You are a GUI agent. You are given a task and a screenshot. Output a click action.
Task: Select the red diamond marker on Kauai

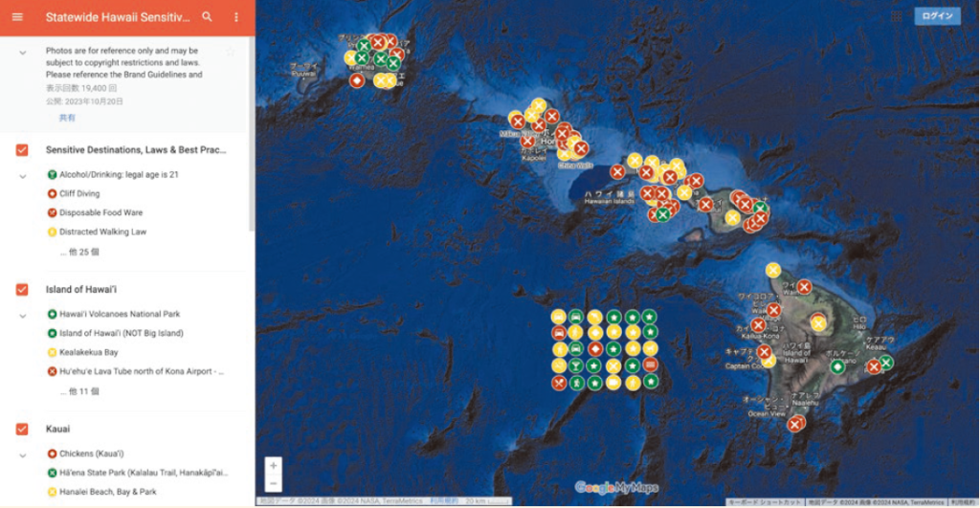356,80
